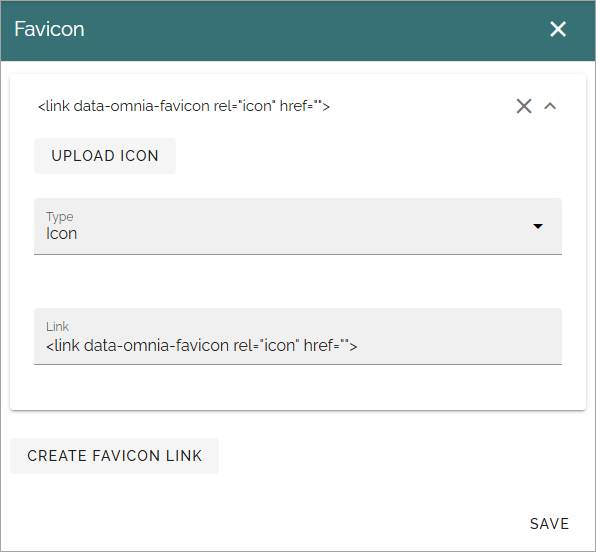Close the Favicon dialog

click(558, 29)
